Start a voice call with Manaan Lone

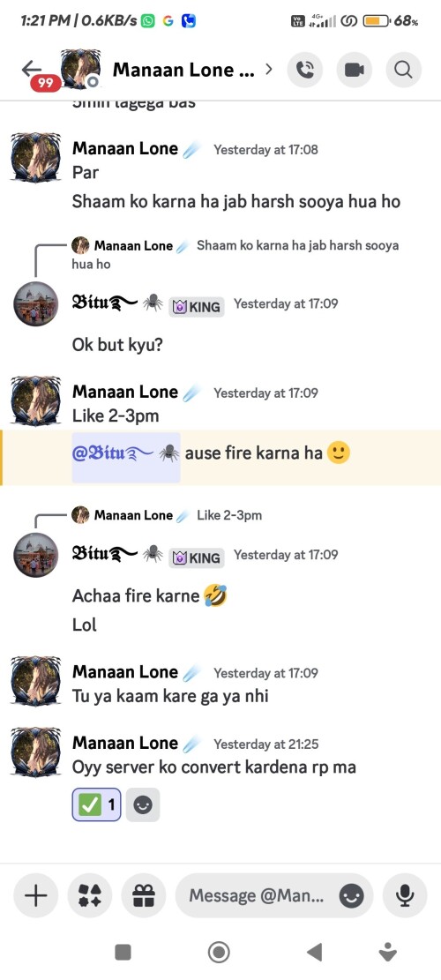(x=305, y=70)
